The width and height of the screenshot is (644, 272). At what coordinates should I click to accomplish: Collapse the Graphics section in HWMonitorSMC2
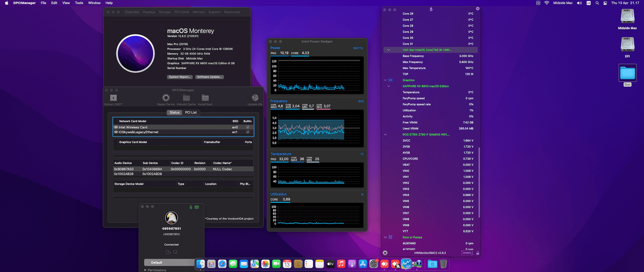pos(385,80)
